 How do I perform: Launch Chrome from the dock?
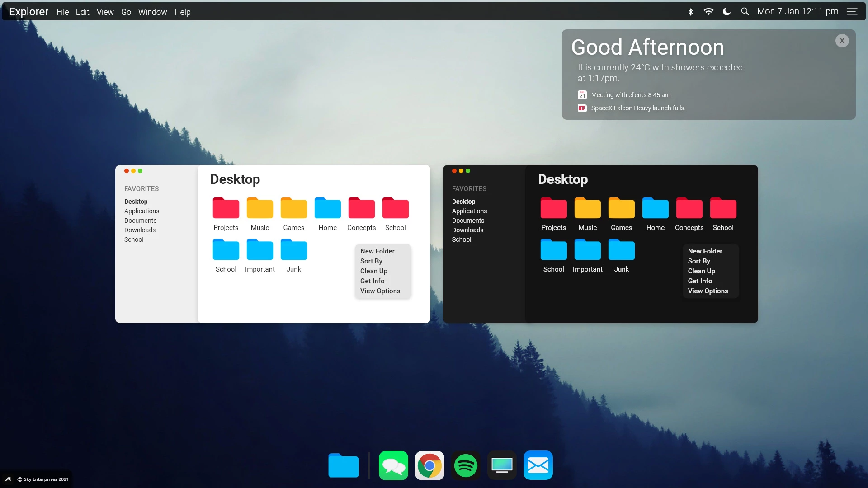pyautogui.click(x=429, y=465)
